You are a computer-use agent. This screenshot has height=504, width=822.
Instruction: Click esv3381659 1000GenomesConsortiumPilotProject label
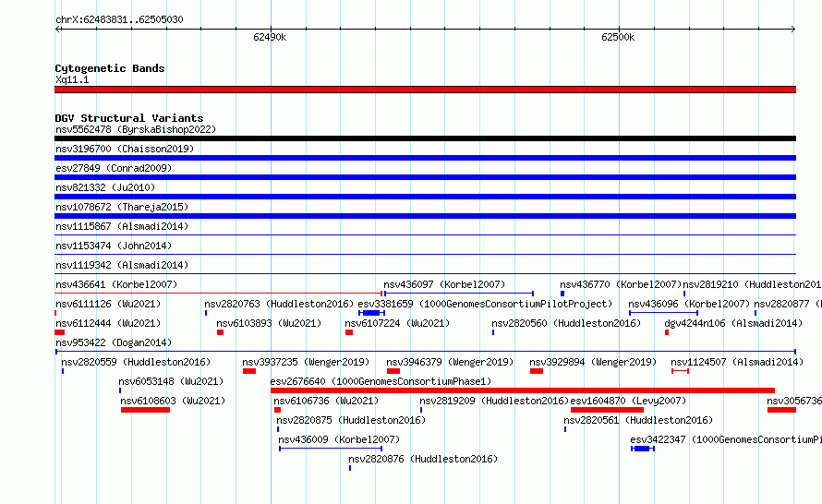coord(486,304)
